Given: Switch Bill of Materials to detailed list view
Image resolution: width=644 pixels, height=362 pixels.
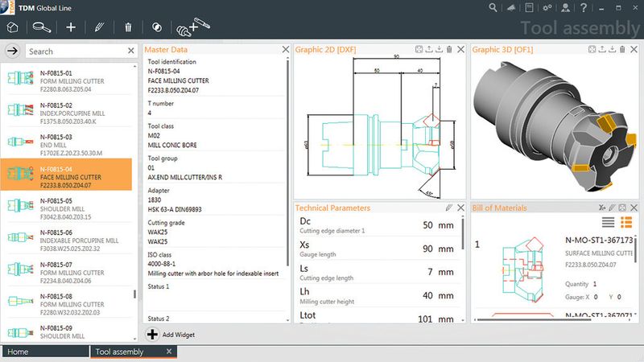Looking at the screenshot, I should (x=626, y=222).
